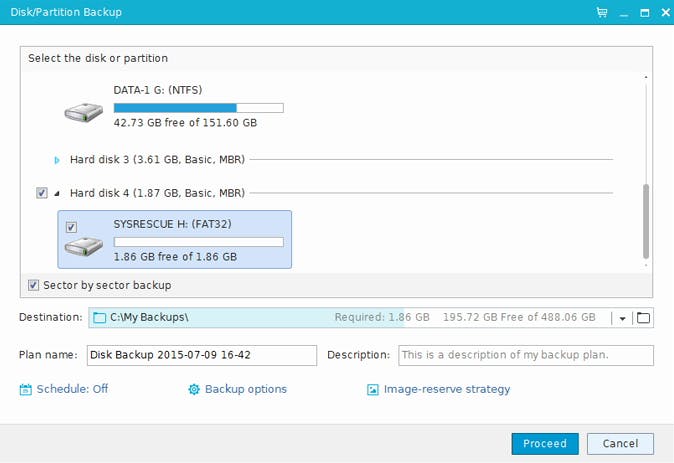Disable Sector by sector backup

33,285
